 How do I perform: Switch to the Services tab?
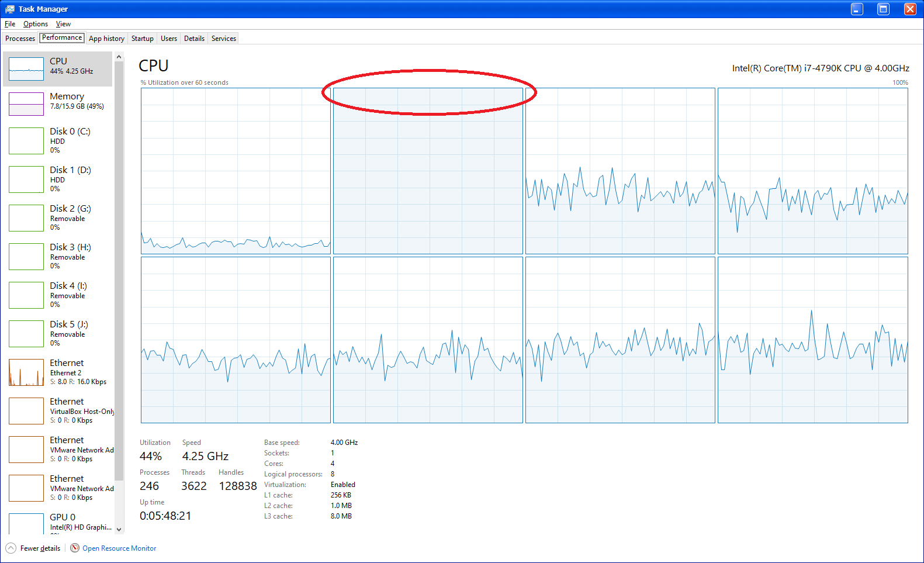pos(224,39)
